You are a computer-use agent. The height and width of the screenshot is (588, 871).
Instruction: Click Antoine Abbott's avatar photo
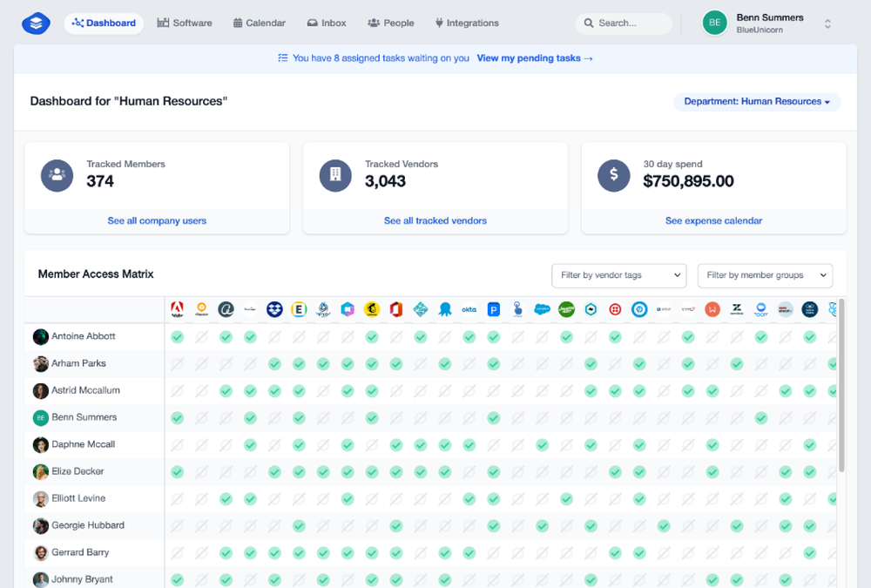[41, 337]
